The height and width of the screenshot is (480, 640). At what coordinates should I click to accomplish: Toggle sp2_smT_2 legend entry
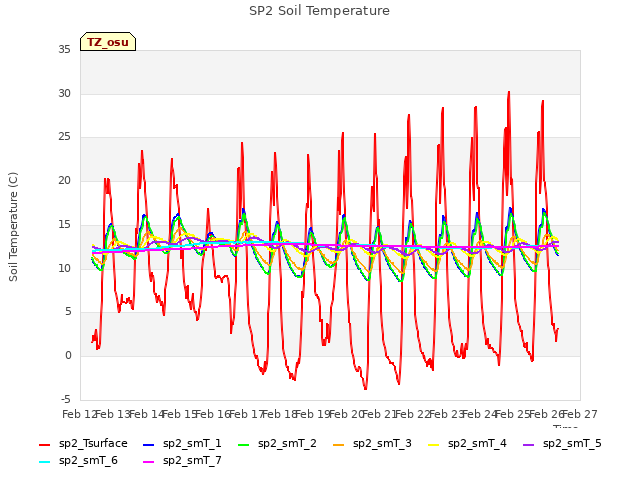pyautogui.click(x=277, y=443)
